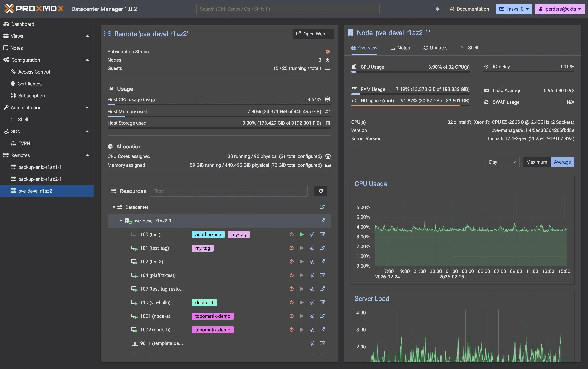Open the color theme asterisk icon

(437, 9)
